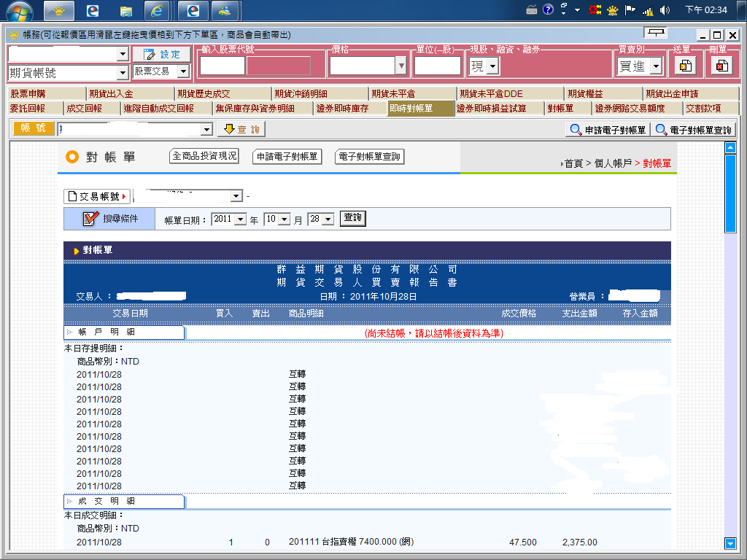Click the scrollbar up arrow
The width and height of the screenshot is (747, 560).
pos(729,148)
